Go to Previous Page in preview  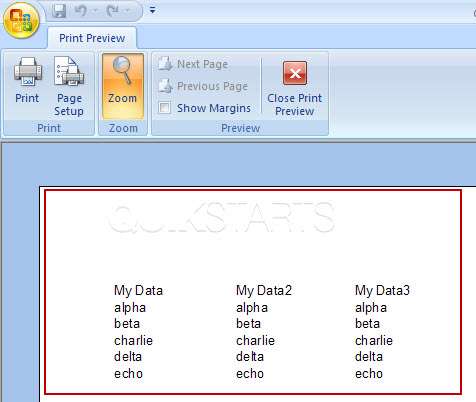pyautogui.click(x=203, y=86)
